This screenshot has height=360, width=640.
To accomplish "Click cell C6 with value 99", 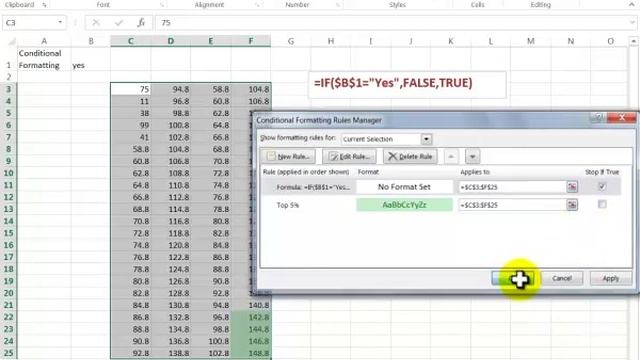I will [x=131, y=125].
